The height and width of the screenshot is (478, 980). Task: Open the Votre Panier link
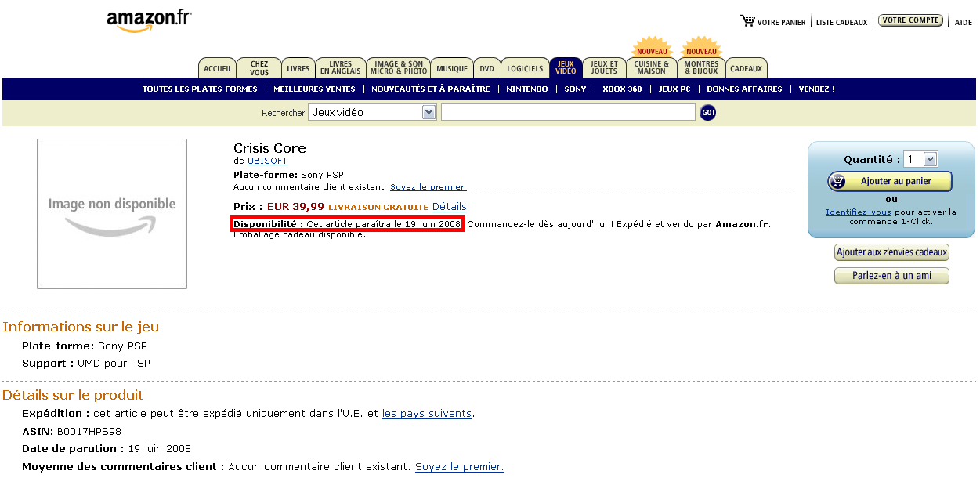[x=781, y=23]
